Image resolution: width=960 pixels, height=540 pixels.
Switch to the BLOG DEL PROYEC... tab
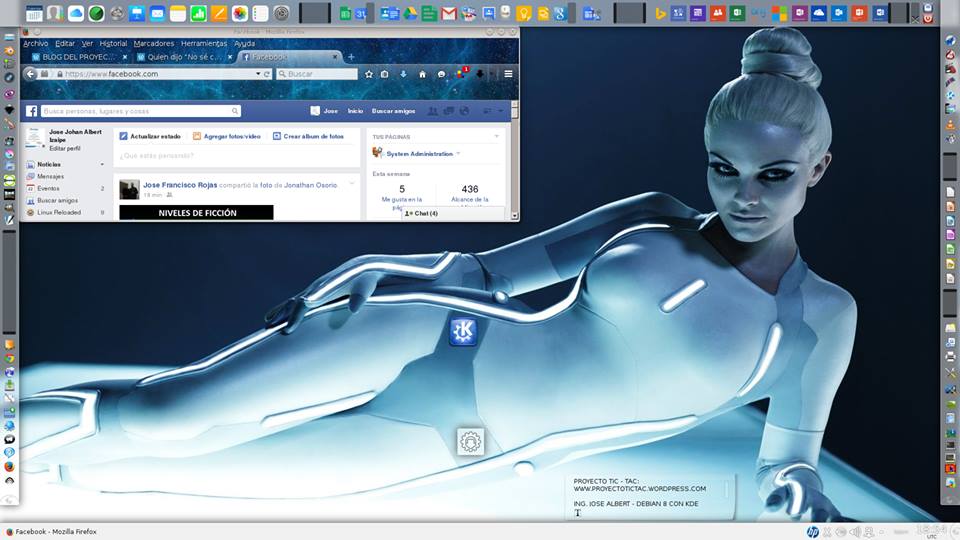pyautogui.click(x=77, y=58)
